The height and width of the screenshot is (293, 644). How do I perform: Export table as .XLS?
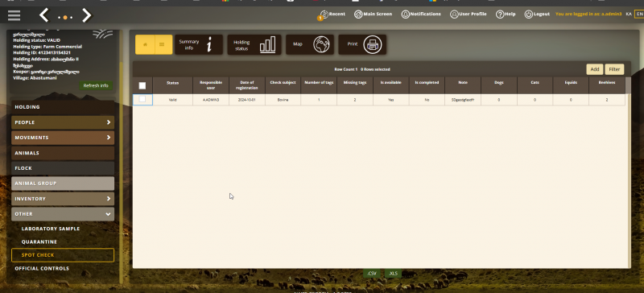click(x=393, y=273)
